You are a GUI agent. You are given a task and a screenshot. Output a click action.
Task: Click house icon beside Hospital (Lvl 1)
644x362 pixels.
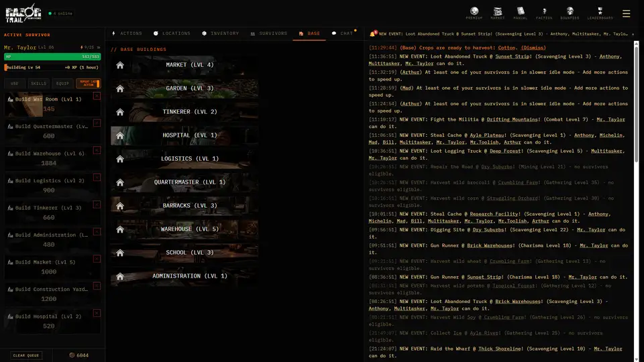click(x=120, y=135)
